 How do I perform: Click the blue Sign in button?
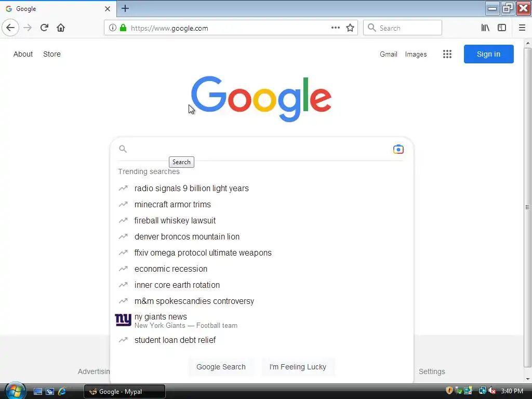[488, 54]
